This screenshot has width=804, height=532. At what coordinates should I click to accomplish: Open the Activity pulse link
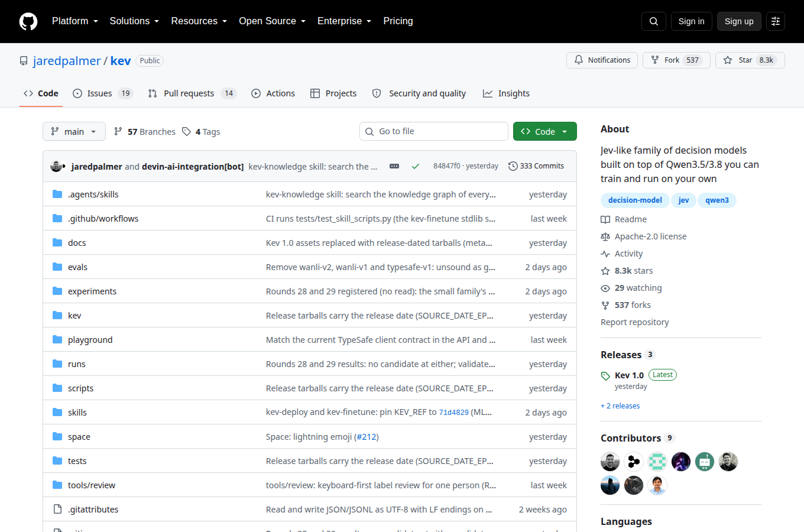[x=622, y=254]
